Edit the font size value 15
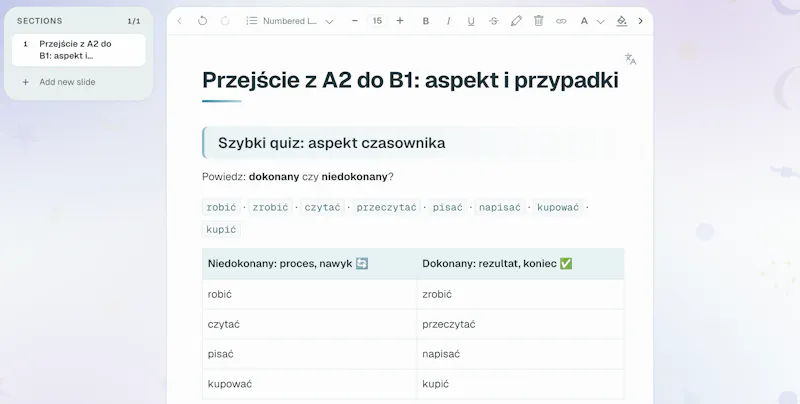This screenshot has width=800, height=404. click(x=377, y=21)
